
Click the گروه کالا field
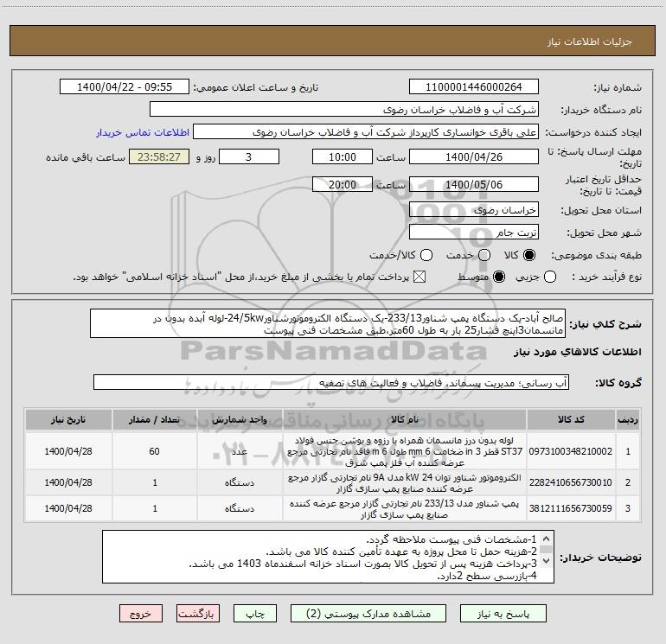[x=331, y=382]
